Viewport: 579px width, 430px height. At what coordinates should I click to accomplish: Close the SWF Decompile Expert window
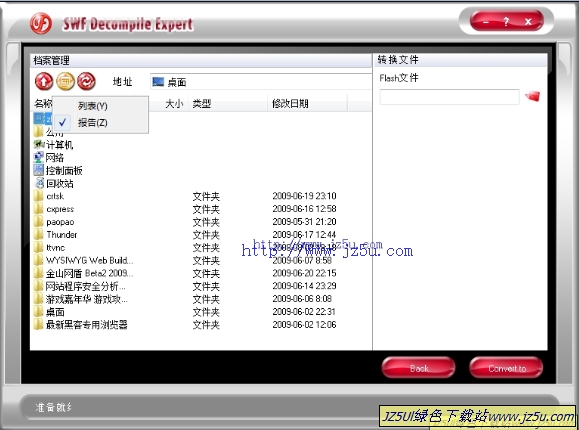[x=528, y=22]
